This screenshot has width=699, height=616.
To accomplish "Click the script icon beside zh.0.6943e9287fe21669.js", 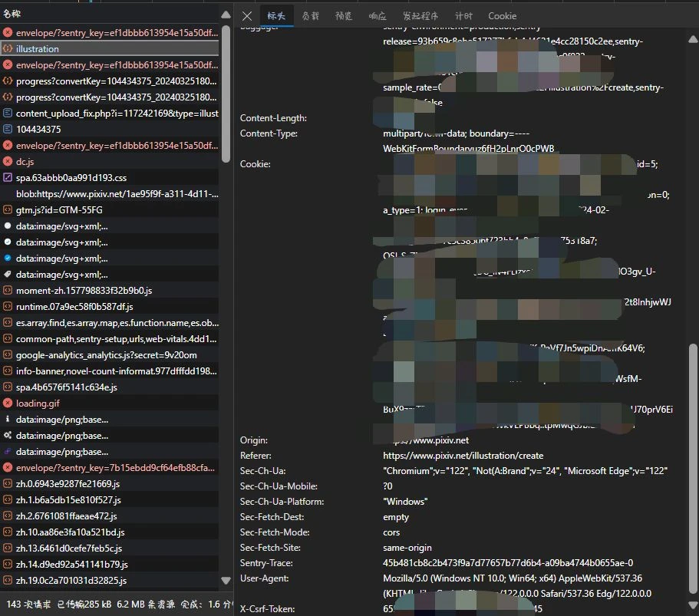I will 8,483.
